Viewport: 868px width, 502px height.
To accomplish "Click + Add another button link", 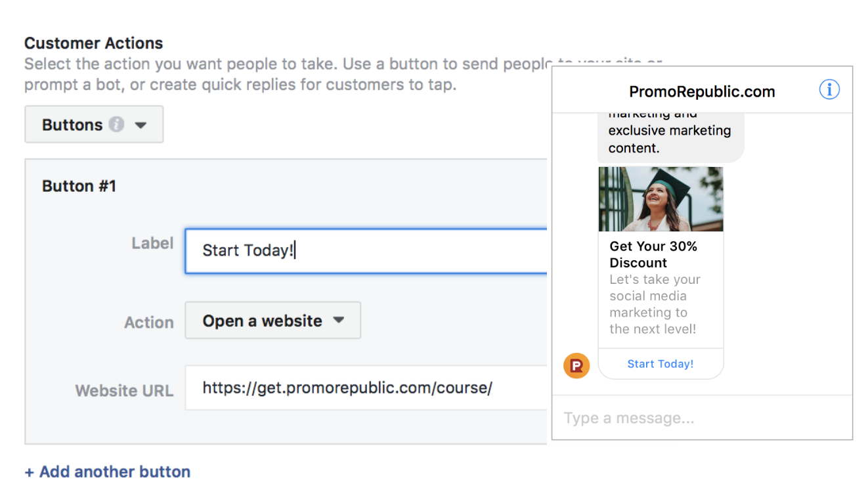I will pyautogui.click(x=108, y=472).
